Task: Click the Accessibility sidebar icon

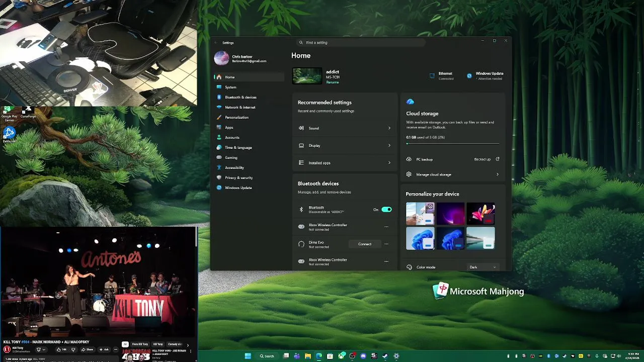Action: [219, 167]
